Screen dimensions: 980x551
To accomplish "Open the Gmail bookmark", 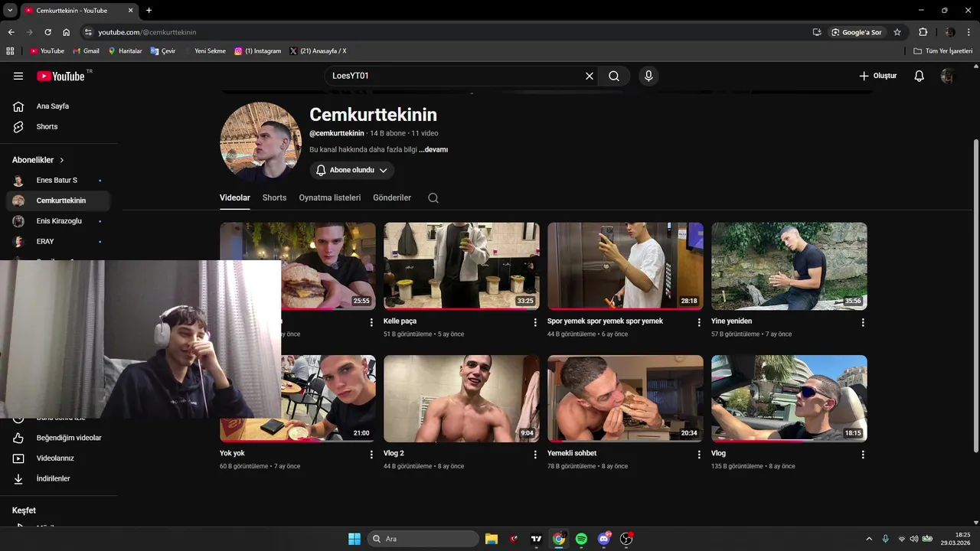I will [x=86, y=51].
